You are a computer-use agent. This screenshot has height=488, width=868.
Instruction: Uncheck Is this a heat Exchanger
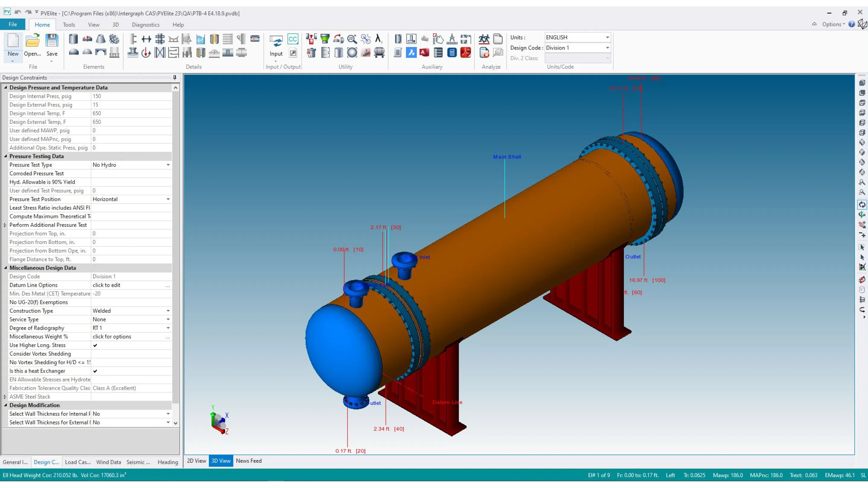click(x=95, y=371)
